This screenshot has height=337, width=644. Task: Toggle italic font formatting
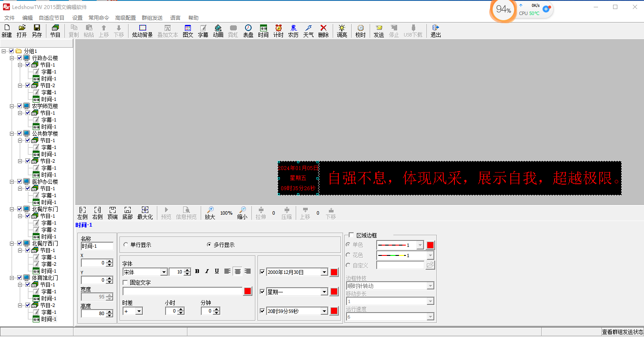click(x=207, y=271)
